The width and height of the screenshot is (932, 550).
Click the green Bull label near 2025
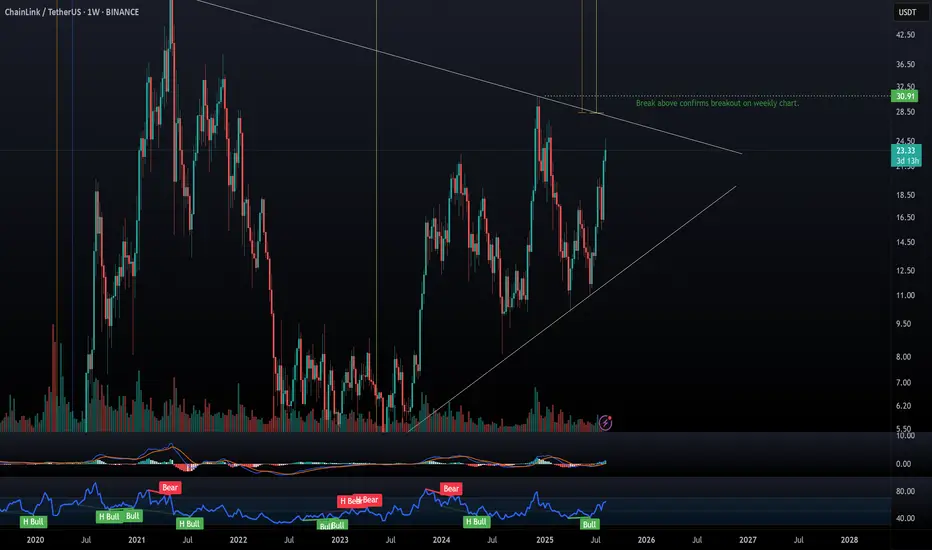589,524
